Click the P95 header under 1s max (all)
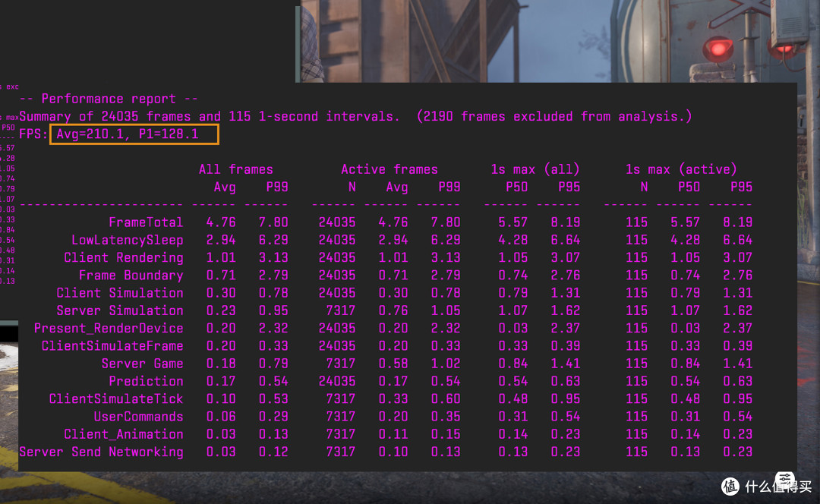This screenshot has width=820, height=504. 569,187
